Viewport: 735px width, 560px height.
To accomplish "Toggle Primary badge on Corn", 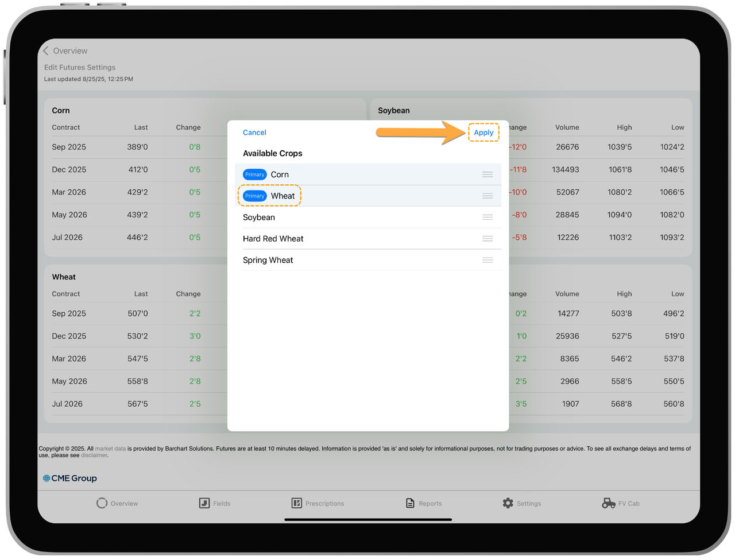I will point(254,174).
